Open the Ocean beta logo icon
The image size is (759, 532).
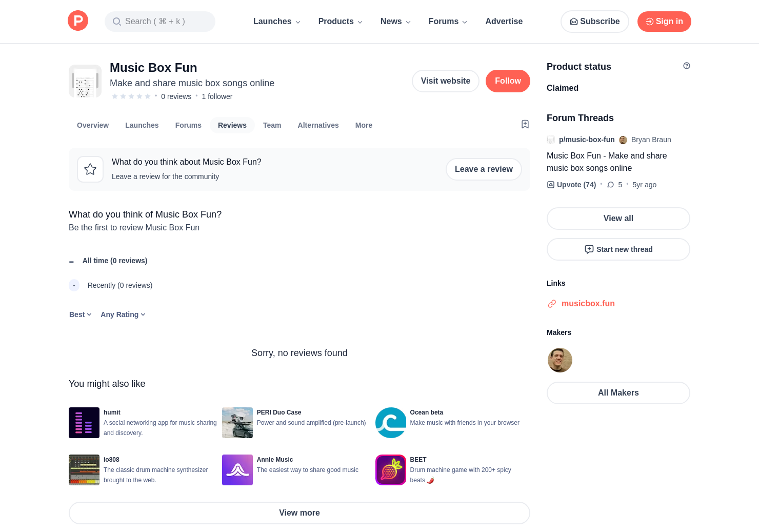point(390,423)
